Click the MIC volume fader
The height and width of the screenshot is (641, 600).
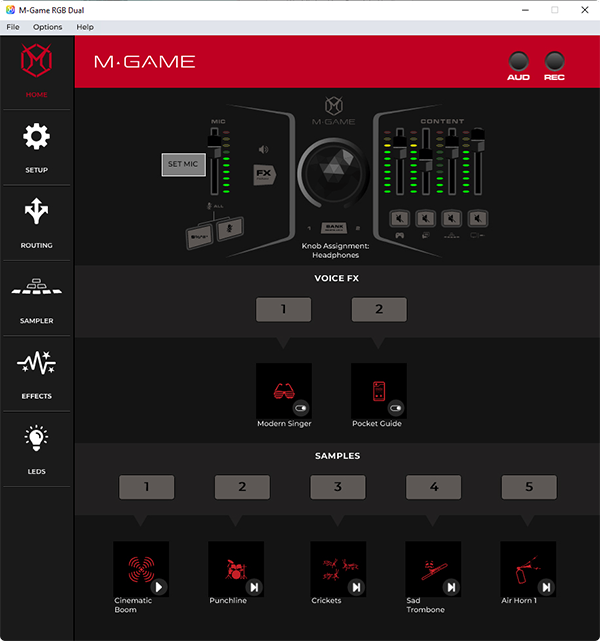[x=212, y=148]
